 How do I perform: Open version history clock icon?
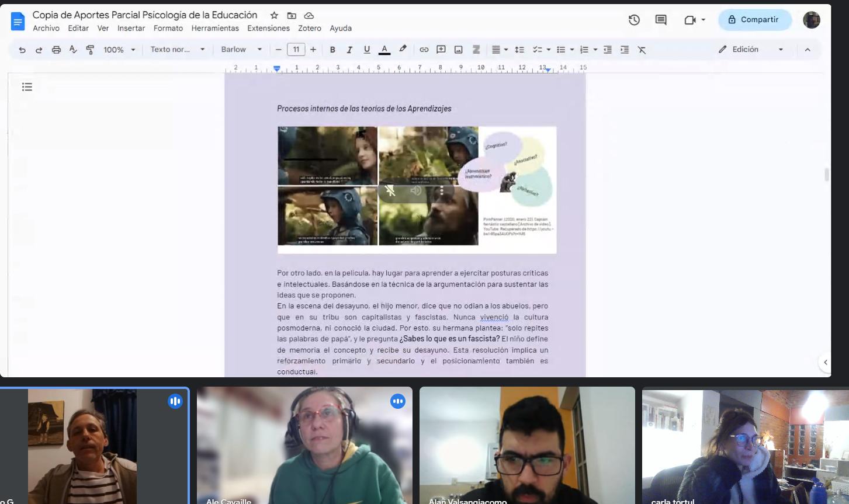point(634,20)
